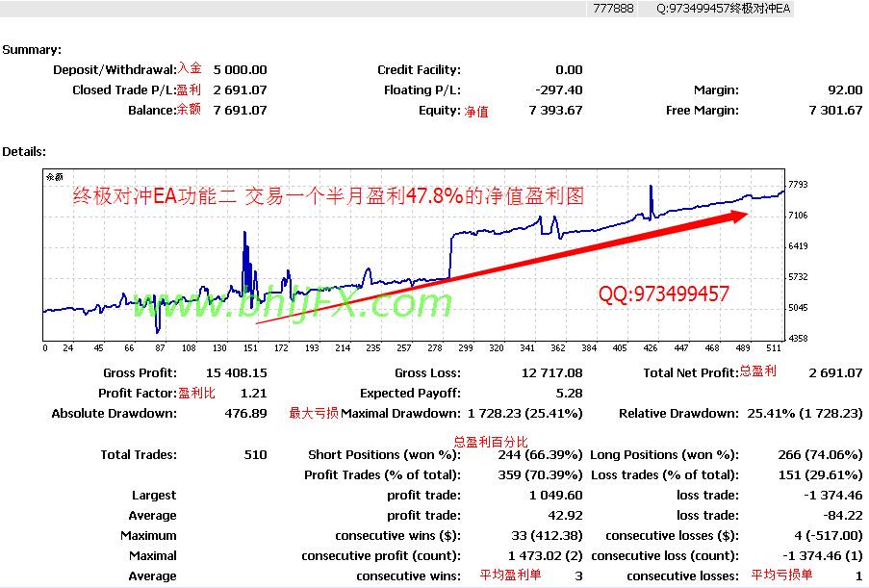Click the Balance value 7 691.07

[x=240, y=111]
